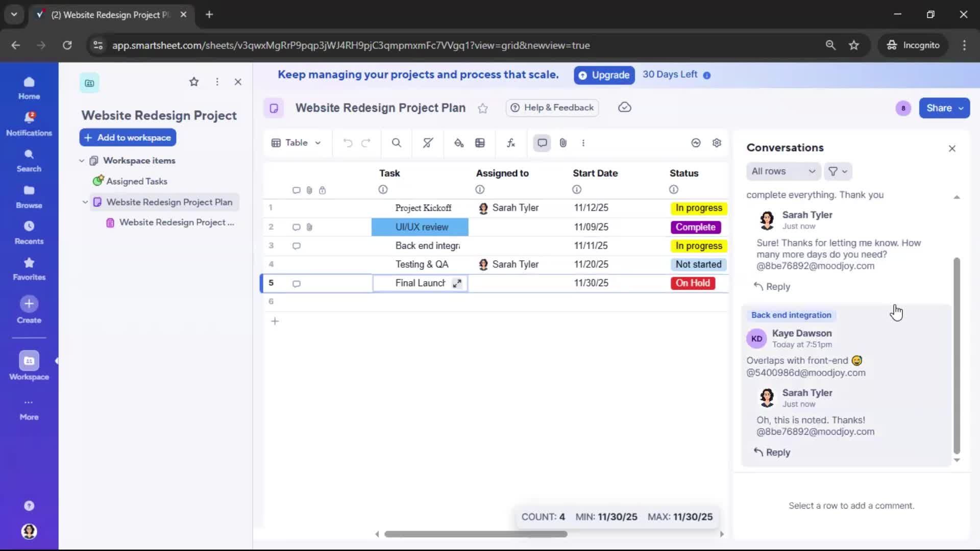980x551 pixels.
Task: Select the formula (fx) icon
Action: (x=511, y=143)
